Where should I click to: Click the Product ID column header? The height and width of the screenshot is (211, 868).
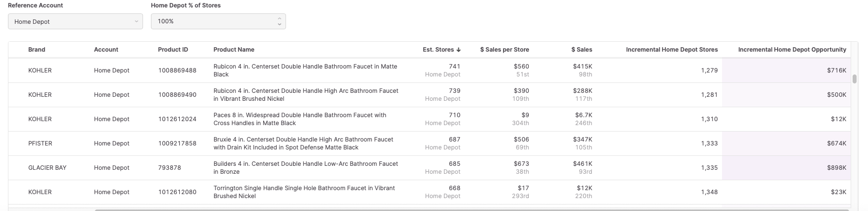click(x=173, y=50)
